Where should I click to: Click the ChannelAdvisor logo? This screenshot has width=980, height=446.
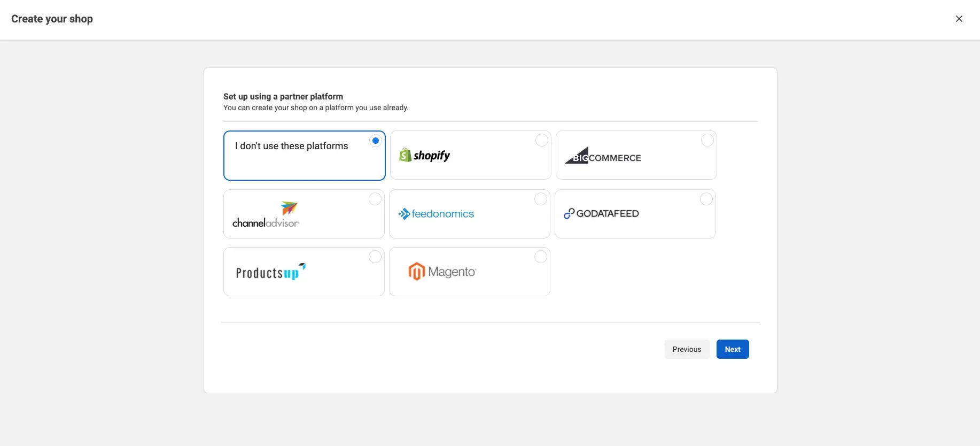(x=266, y=215)
